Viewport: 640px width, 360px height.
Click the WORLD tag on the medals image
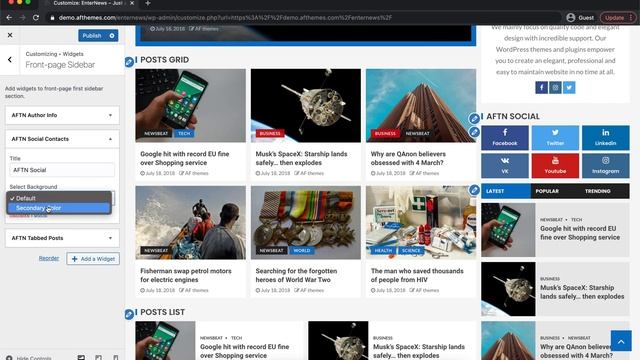302,251
